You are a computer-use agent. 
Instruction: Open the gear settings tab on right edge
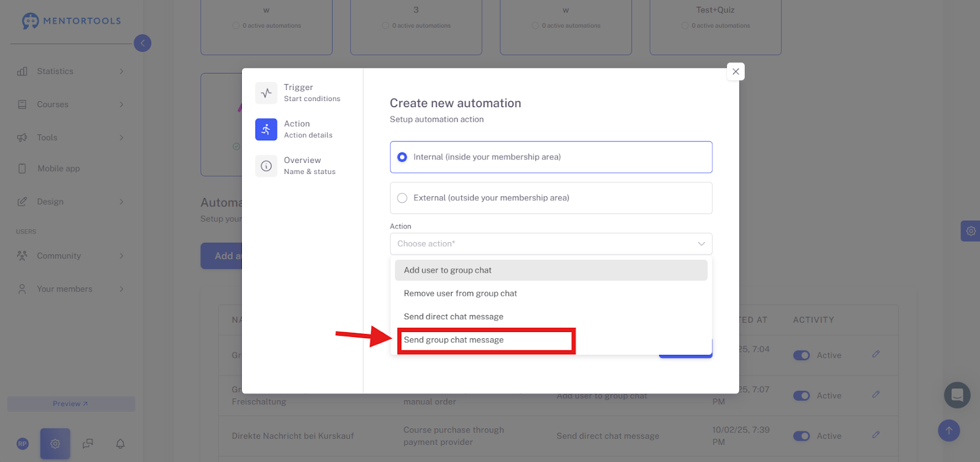click(x=971, y=231)
